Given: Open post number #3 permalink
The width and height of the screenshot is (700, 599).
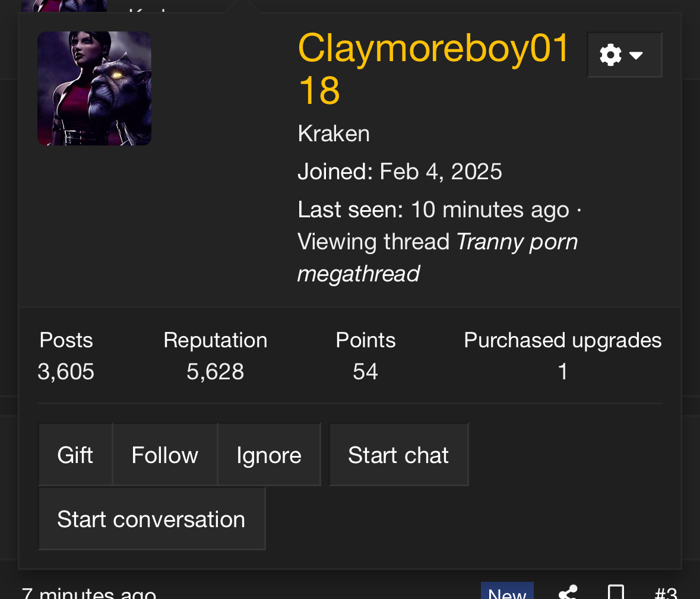Looking at the screenshot, I should click(x=666, y=593).
